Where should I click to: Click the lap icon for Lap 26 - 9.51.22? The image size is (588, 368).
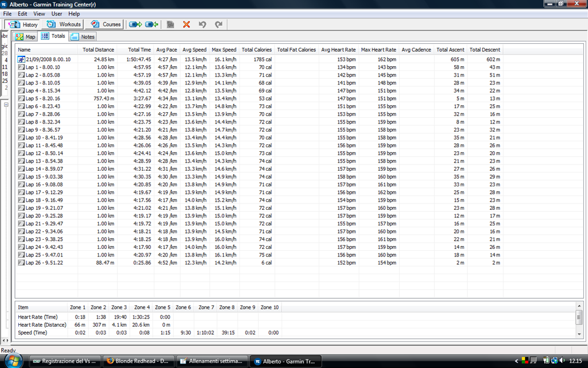21,263
